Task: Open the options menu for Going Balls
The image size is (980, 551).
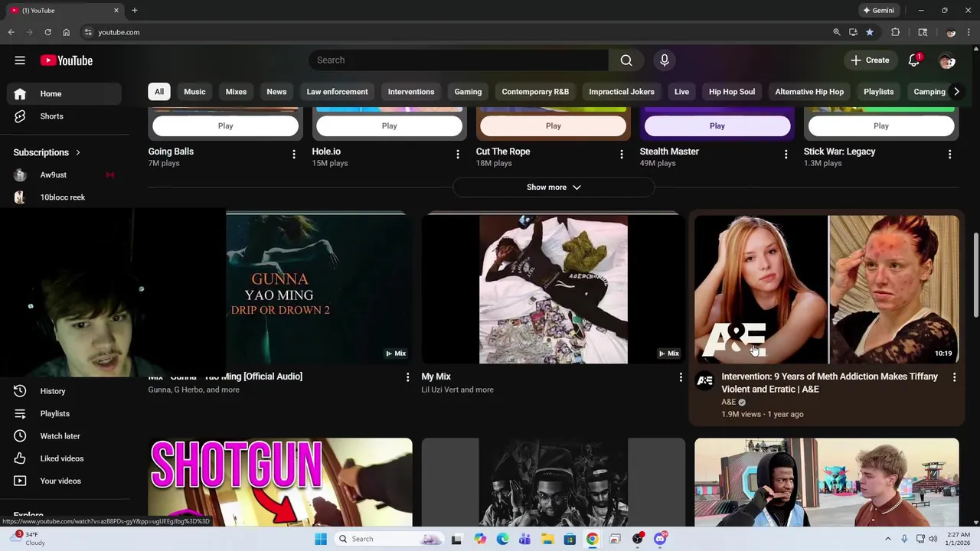Action: click(294, 155)
